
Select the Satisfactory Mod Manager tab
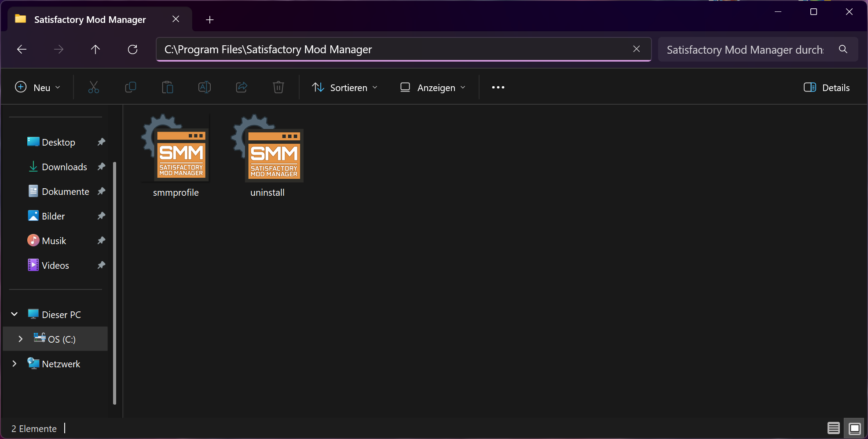90,19
